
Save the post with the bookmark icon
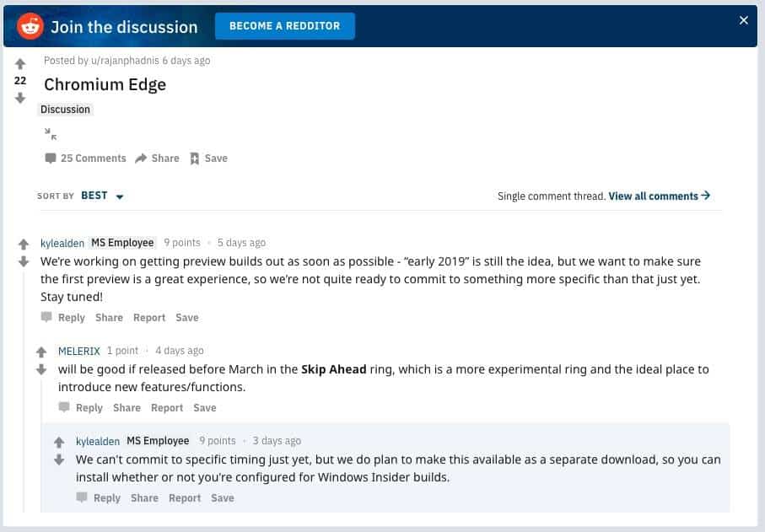pos(208,158)
